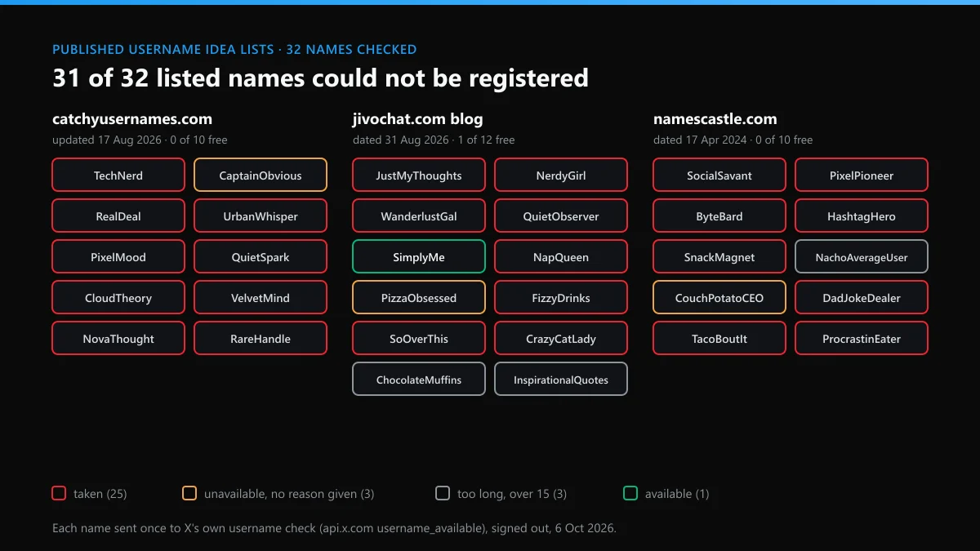Click the gray too long legend swatch
Image resolution: width=980 pixels, height=551 pixels.
click(443, 493)
